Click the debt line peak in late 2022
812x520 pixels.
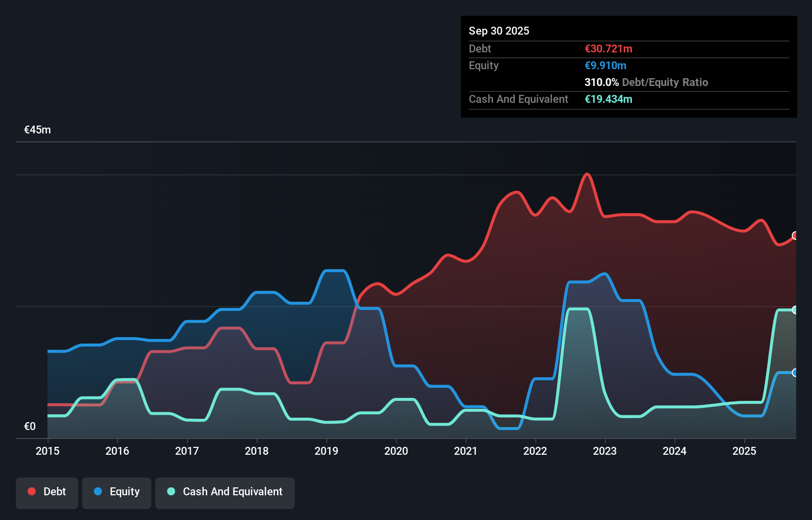point(587,174)
